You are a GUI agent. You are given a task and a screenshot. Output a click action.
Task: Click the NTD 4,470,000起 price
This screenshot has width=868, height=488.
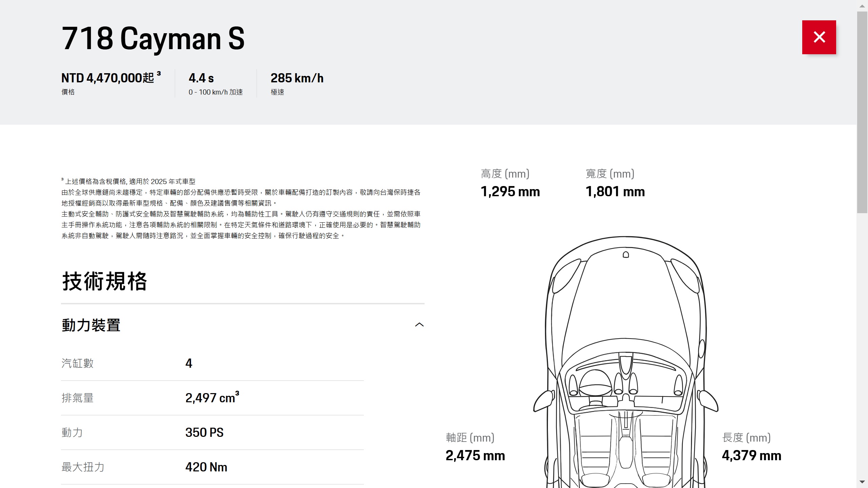(x=108, y=78)
